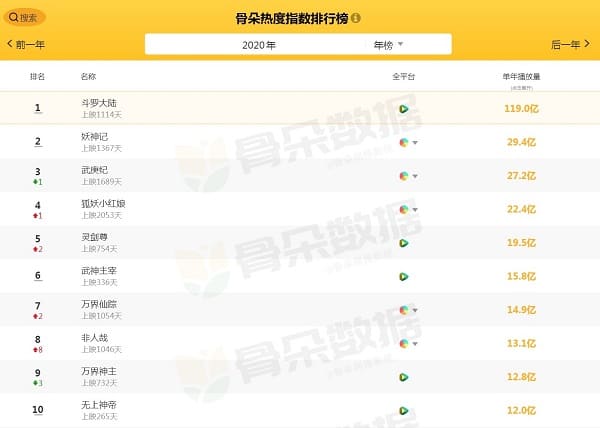Image resolution: width=600 pixels, height=428 pixels.
Task: Select the 22.4亿 play count
Action: (x=521, y=209)
